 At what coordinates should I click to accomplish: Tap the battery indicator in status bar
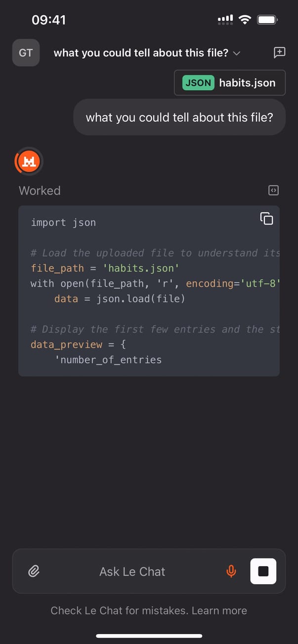click(267, 20)
